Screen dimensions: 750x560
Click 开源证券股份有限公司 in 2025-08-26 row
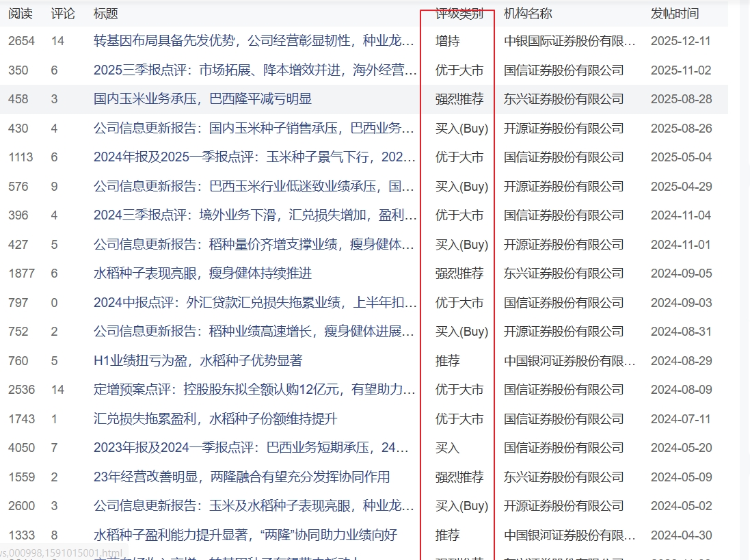point(563,128)
